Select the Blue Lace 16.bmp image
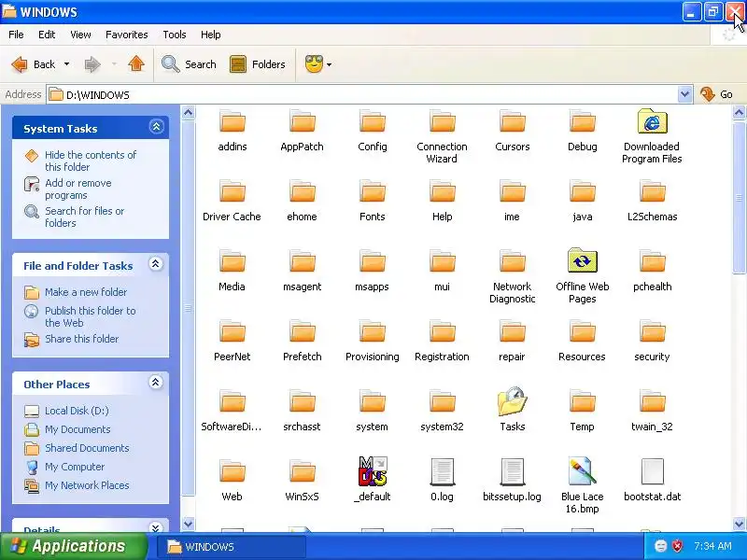Screen dimensions: 747x560 582,485
